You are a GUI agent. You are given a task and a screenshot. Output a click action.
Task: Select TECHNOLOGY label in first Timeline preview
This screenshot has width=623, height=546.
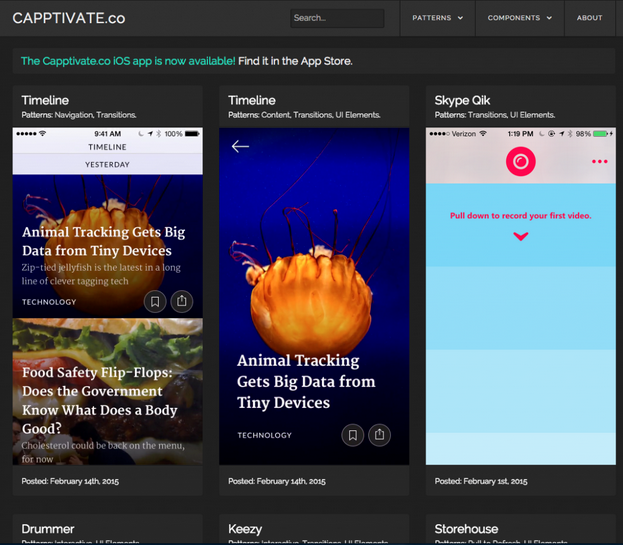49,302
